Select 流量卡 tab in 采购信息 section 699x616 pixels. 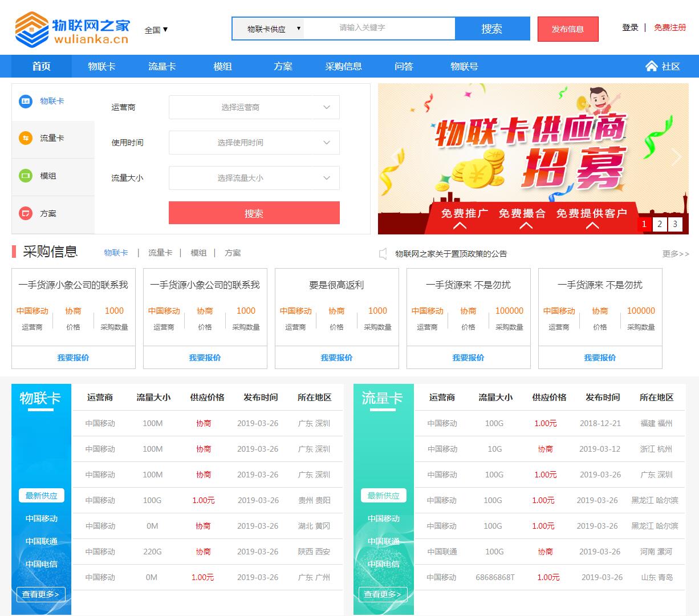[x=160, y=253]
